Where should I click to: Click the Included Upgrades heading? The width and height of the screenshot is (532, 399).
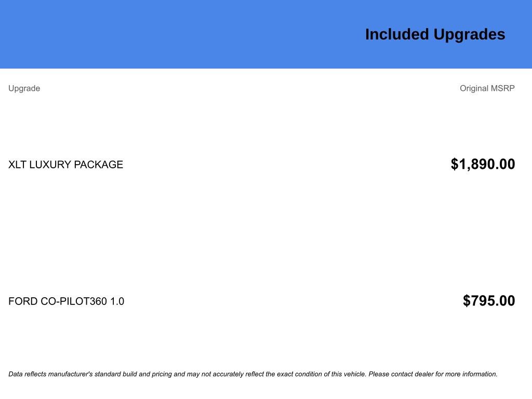[x=435, y=35]
